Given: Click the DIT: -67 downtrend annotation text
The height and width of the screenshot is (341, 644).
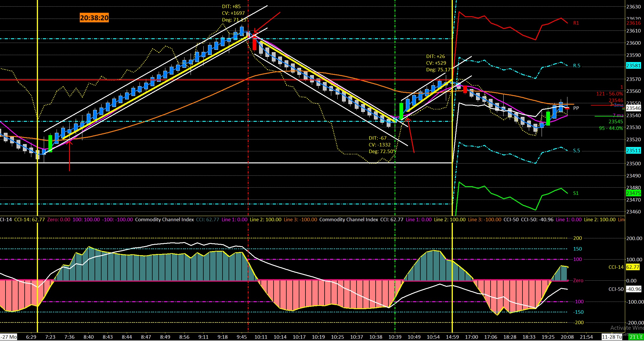Looking at the screenshot, I should tap(378, 138).
